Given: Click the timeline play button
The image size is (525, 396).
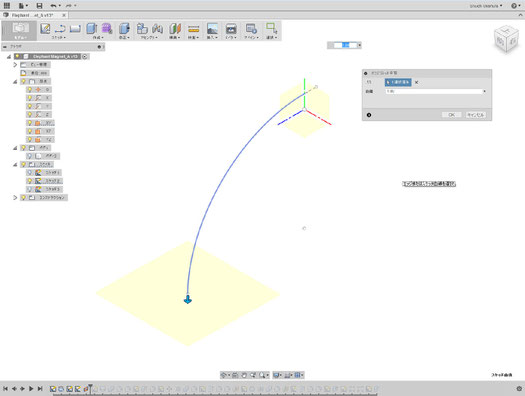Looking at the screenshot, I should click(x=31, y=389).
